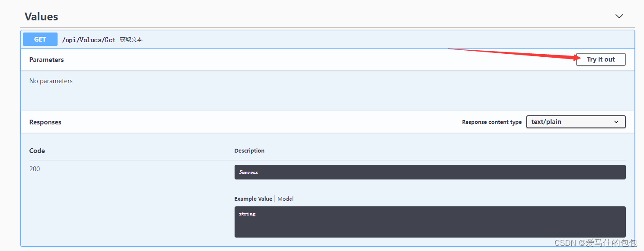This screenshot has width=644, height=251.
Task: Click the blue GET method badge
Action: (40, 39)
